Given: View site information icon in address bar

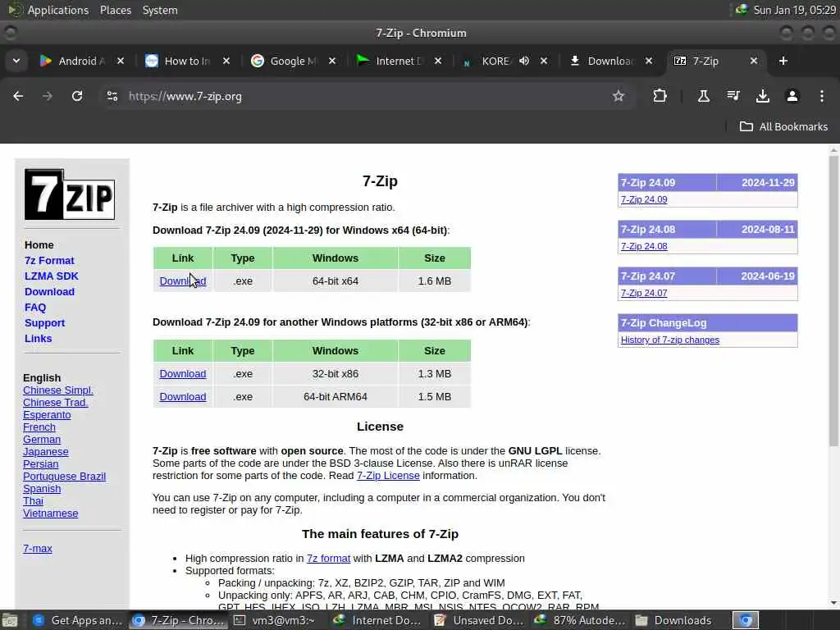Looking at the screenshot, I should coord(112,96).
